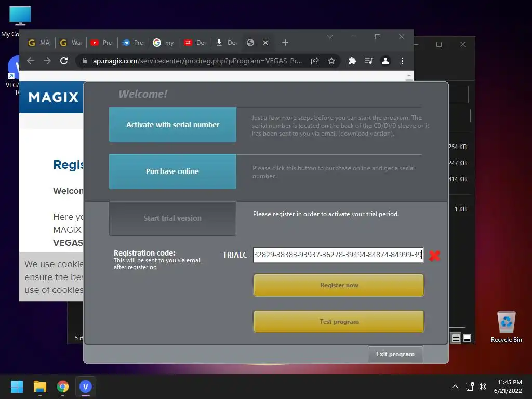Screen dimensions: 532x399
Task: Click VEGAS icon on taskbar
Action: click(x=86, y=387)
